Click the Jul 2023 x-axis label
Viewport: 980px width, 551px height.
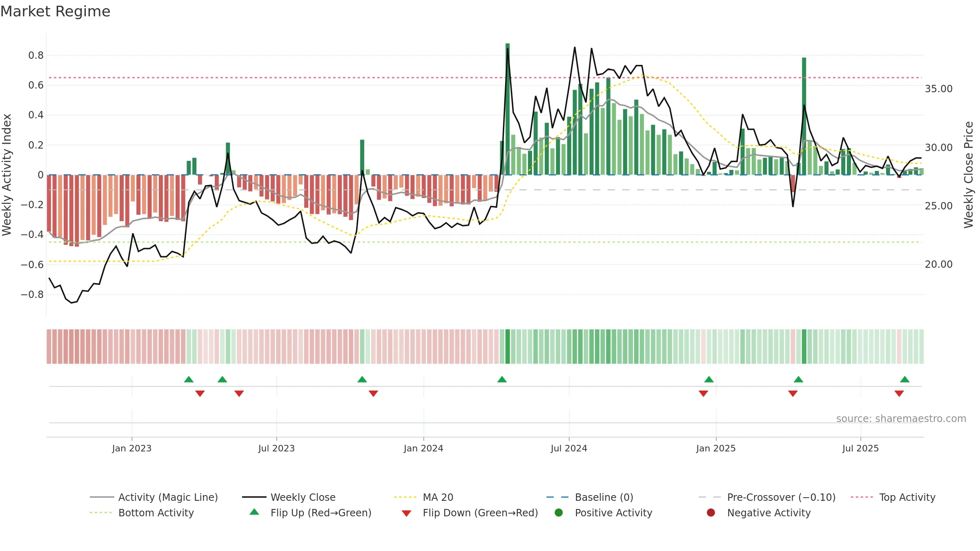(x=276, y=448)
